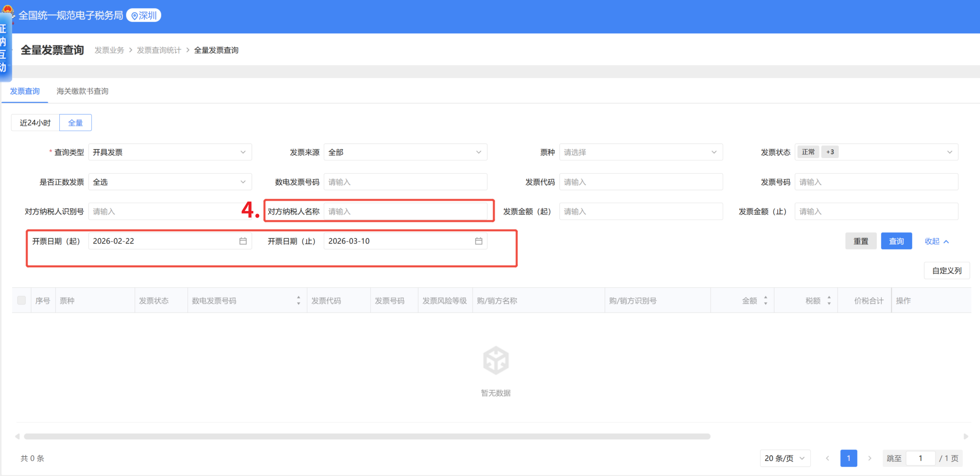Sort the 金额 column using arrows

(x=765, y=301)
